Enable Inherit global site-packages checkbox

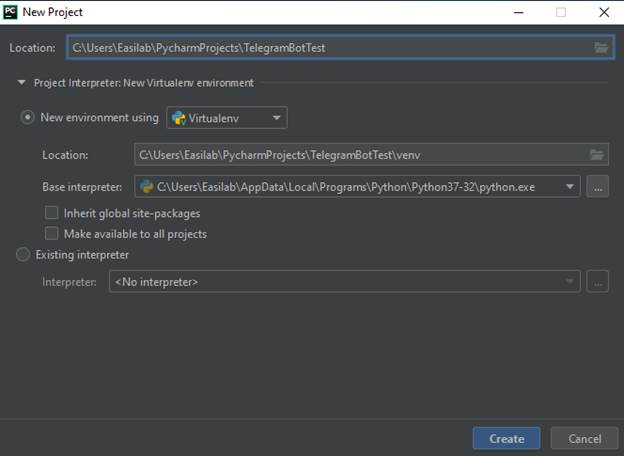pyautogui.click(x=52, y=213)
